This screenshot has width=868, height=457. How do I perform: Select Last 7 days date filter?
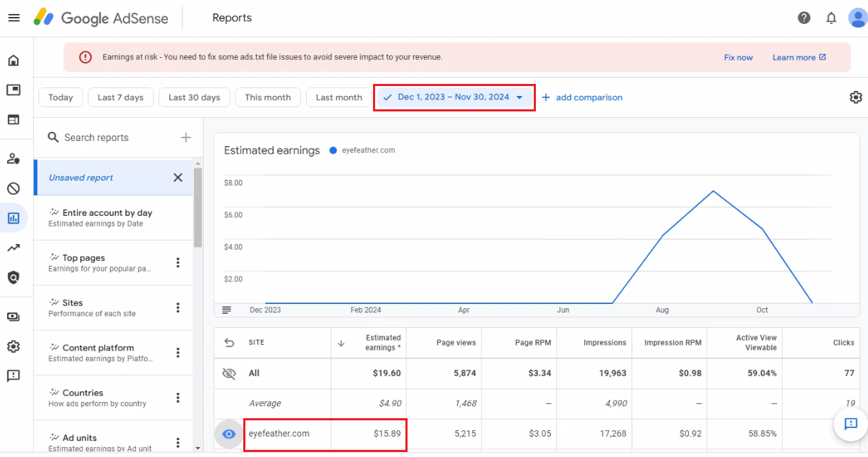pyautogui.click(x=121, y=97)
